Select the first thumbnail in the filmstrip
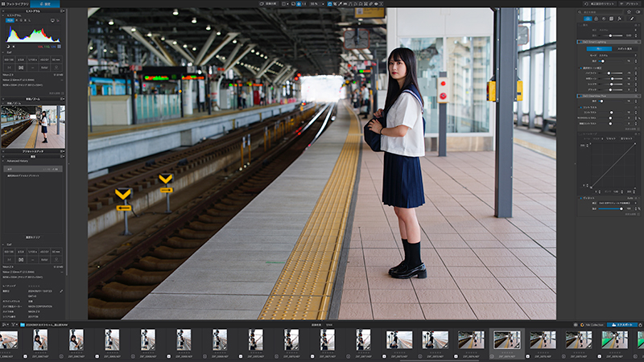Screen dimensions: 644x362 tap(10, 339)
